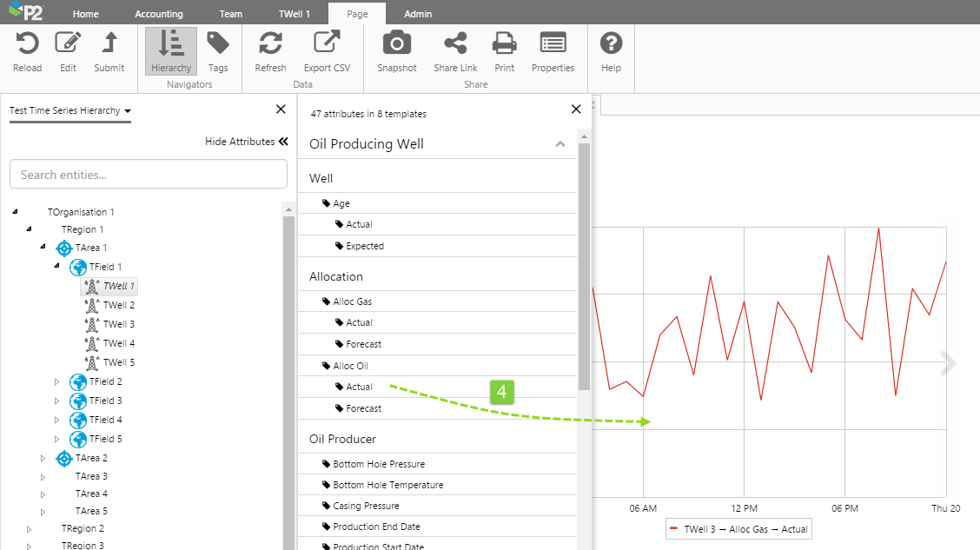Select TWell 3 in hierarchy tree

click(118, 324)
